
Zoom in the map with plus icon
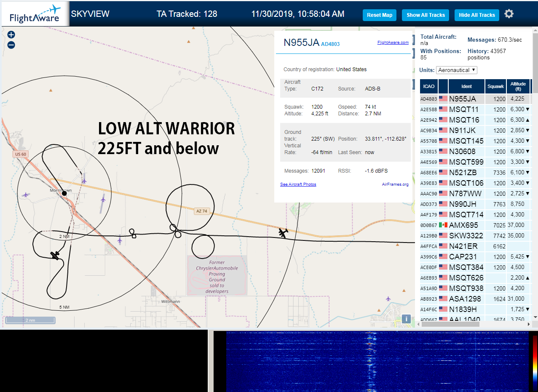[11, 35]
